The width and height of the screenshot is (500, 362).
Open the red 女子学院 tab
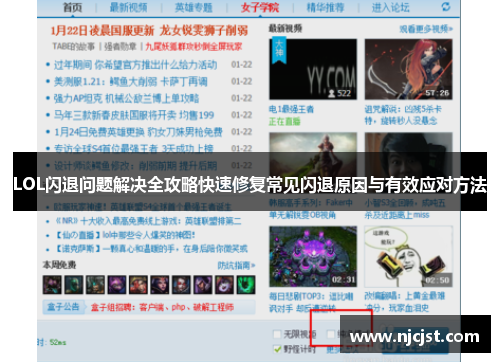[260, 7]
